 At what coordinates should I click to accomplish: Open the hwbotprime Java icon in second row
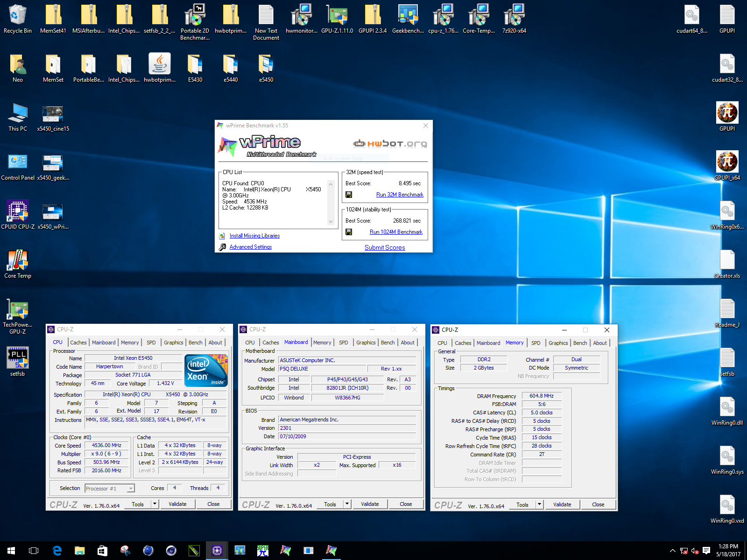[x=160, y=68]
